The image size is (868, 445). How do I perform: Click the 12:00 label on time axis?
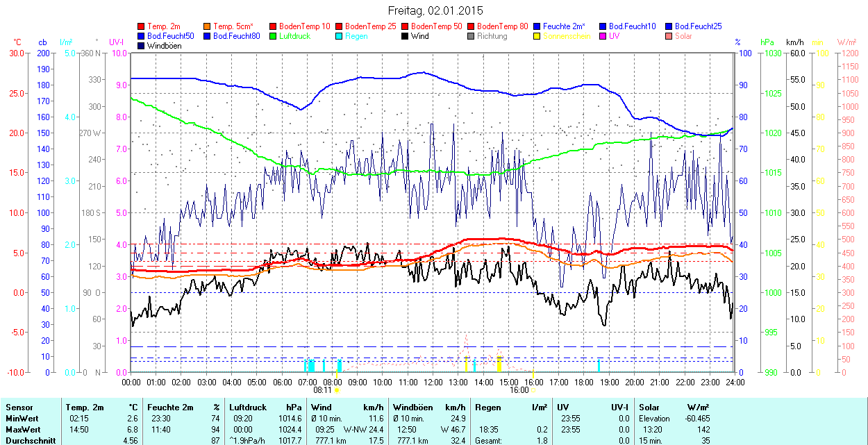(433, 382)
